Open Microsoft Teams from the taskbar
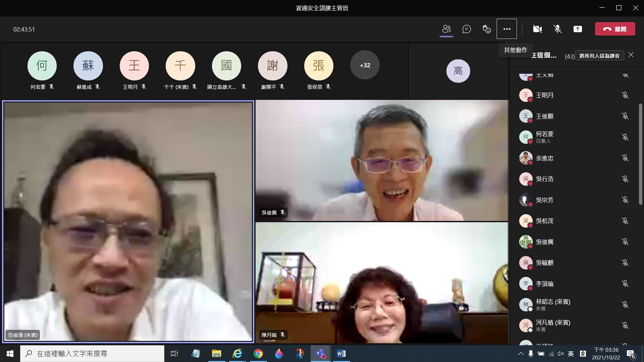This screenshot has height=362, width=644. tap(321, 354)
